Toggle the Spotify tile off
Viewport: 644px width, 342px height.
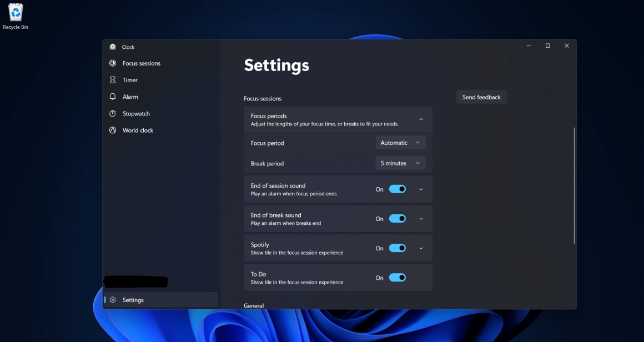coord(398,248)
